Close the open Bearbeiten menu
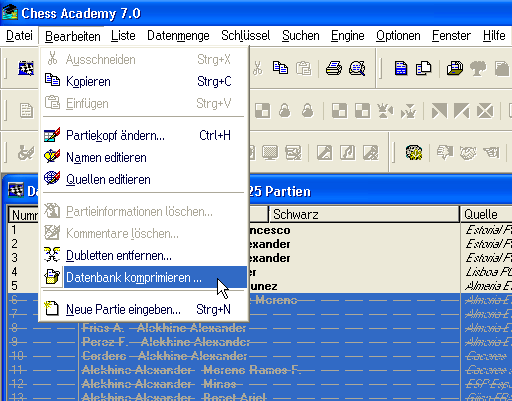The image size is (512, 401). [72, 36]
